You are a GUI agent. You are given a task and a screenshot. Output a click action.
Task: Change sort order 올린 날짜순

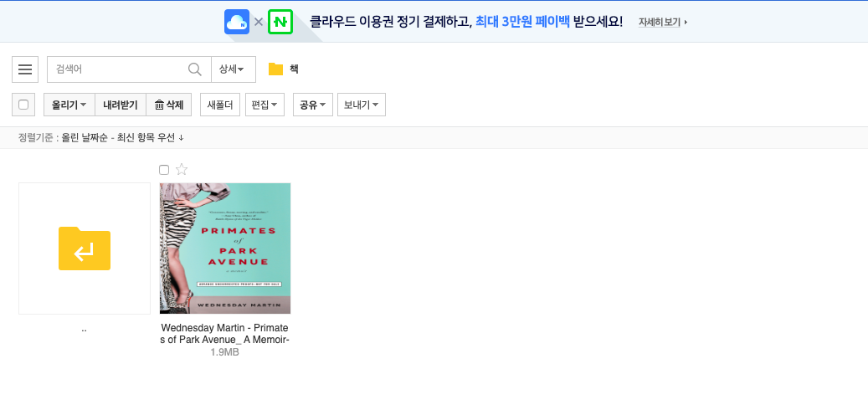click(x=123, y=138)
